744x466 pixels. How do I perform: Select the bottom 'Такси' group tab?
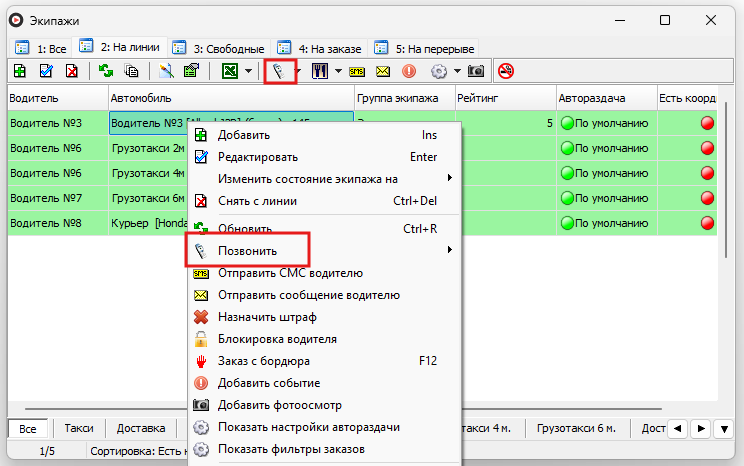click(x=79, y=428)
